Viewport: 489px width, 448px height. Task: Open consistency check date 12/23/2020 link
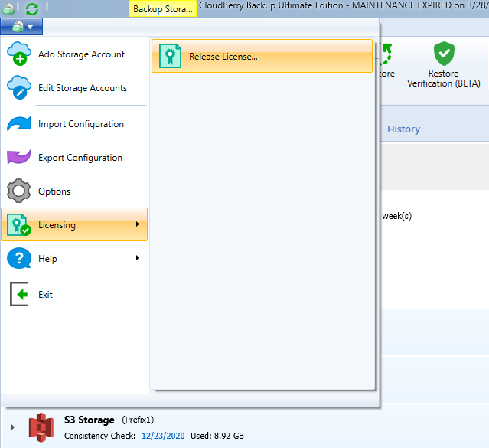(x=163, y=436)
